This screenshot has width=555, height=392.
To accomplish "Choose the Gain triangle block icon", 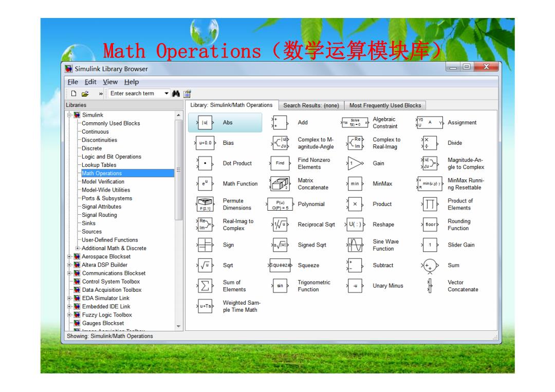I will pyautogui.click(x=355, y=163).
